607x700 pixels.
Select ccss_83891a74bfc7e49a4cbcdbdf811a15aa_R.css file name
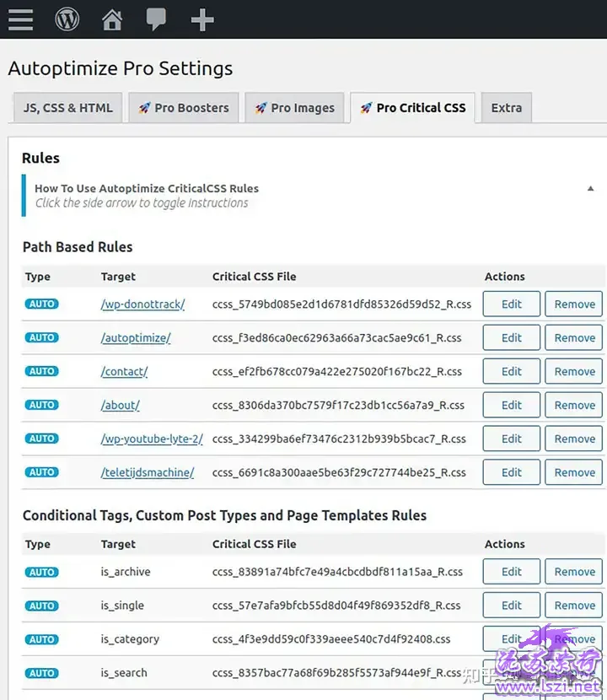coord(337,572)
